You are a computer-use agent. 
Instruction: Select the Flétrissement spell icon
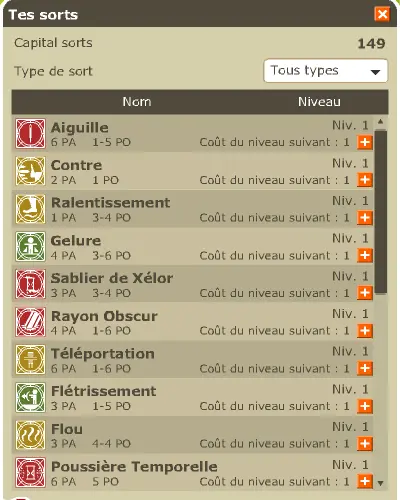[30, 397]
